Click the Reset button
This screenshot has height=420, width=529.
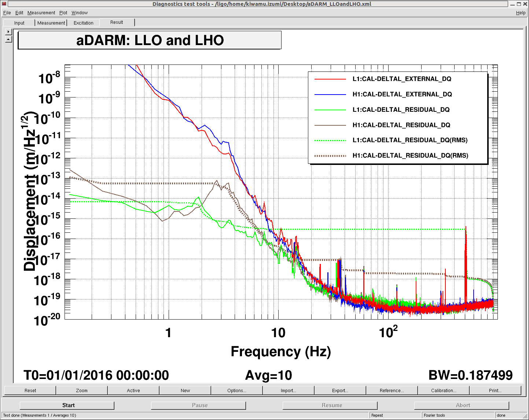30,390
